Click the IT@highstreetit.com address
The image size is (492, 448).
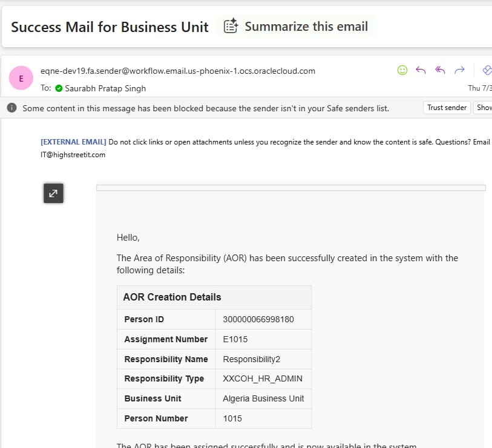[x=73, y=155]
